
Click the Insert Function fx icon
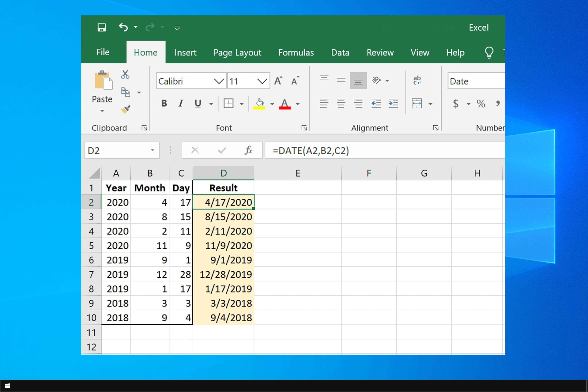(248, 150)
